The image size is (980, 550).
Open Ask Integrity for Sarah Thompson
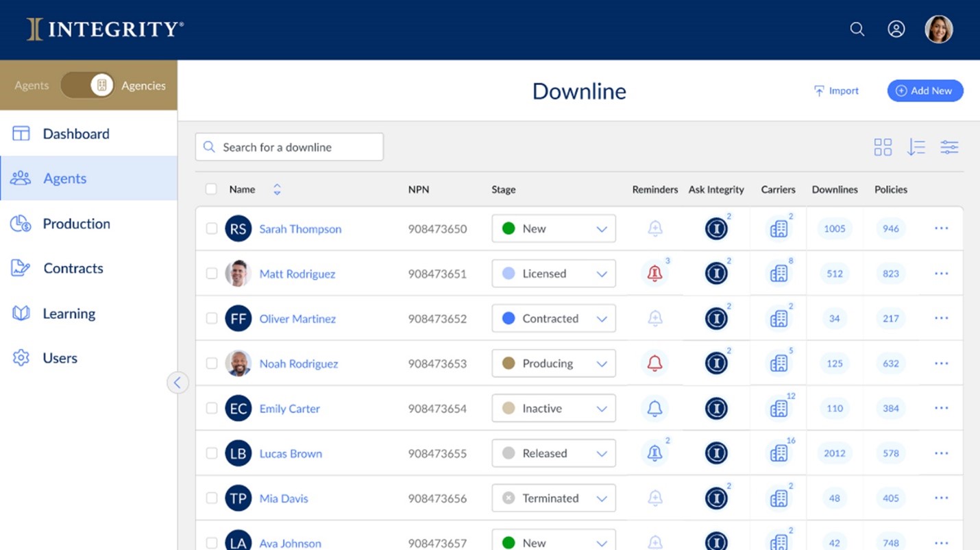tap(716, 228)
